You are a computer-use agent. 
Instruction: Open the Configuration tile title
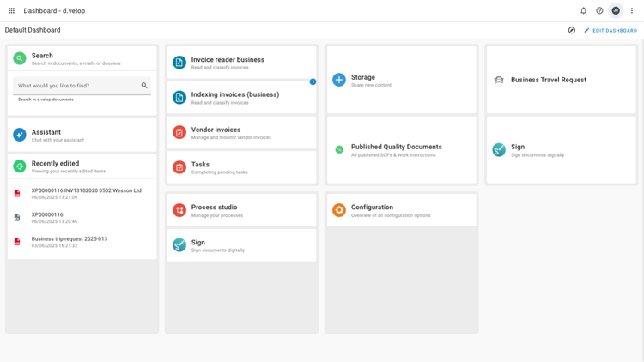tap(372, 208)
